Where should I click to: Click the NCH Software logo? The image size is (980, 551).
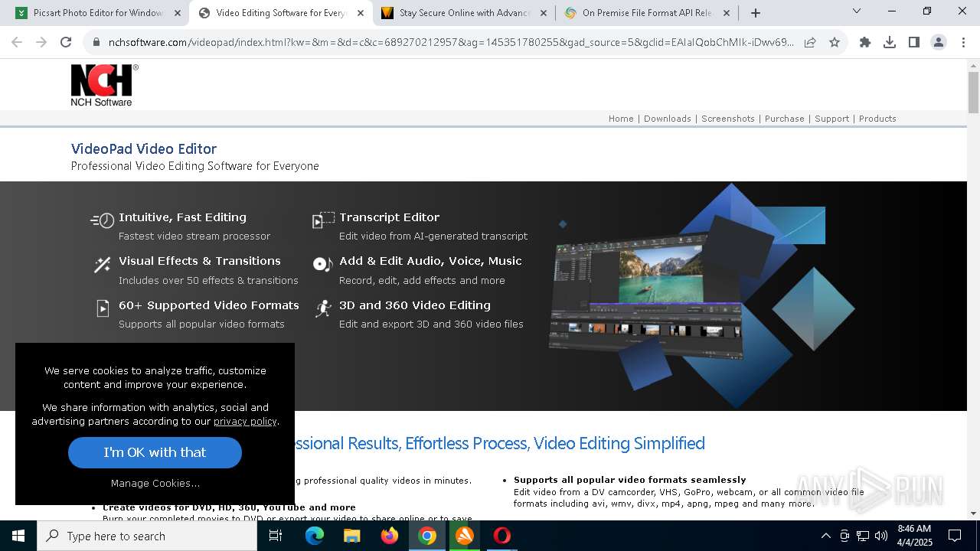point(104,85)
